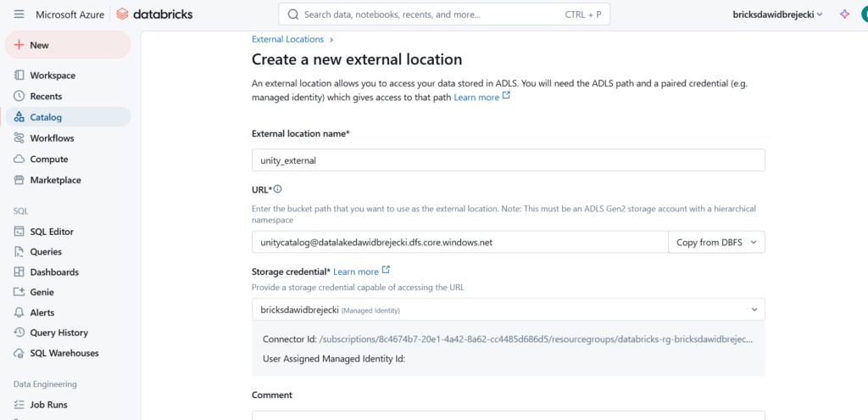The height and width of the screenshot is (420, 868).
Task: Open Query History in sidebar
Action: coord(58,333)
